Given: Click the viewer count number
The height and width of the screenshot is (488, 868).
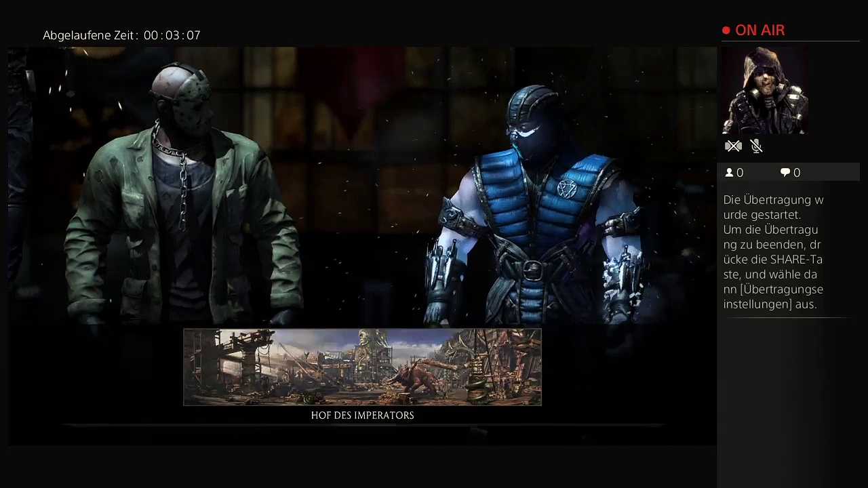Looking at the screenshot, I should [x=740, y=173].
